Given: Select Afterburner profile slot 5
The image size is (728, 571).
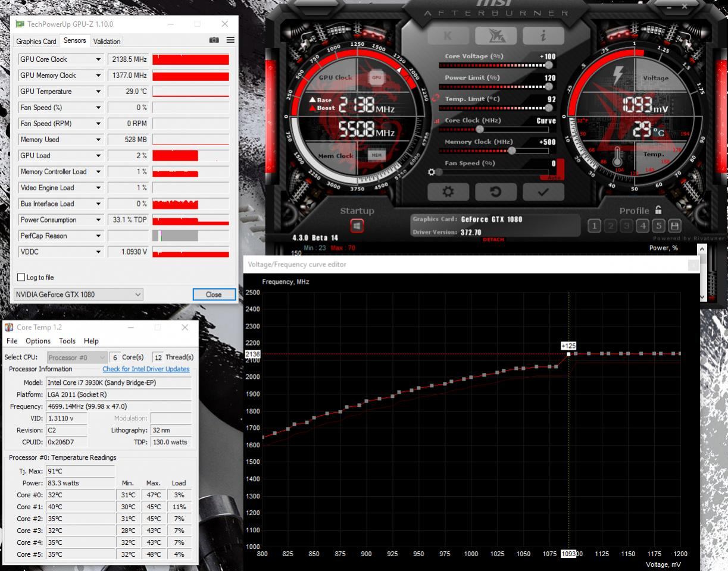Looking at the screenshot, I should pos(658,225).
